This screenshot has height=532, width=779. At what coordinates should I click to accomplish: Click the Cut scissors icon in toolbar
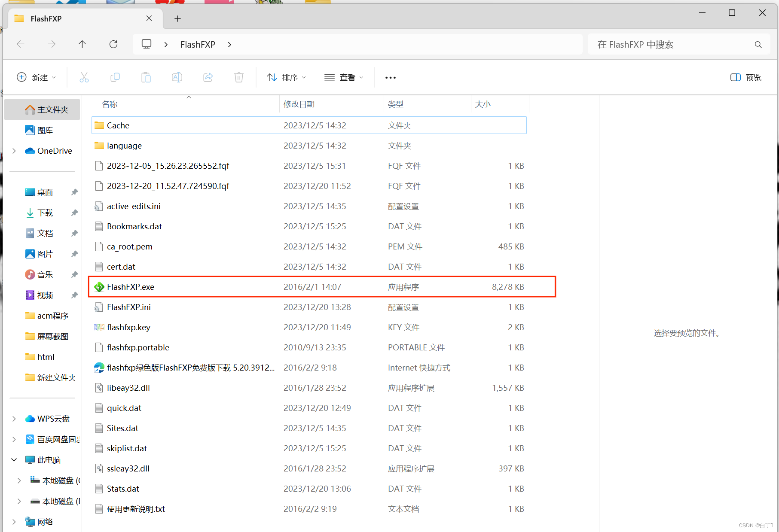tap(84, 77)
